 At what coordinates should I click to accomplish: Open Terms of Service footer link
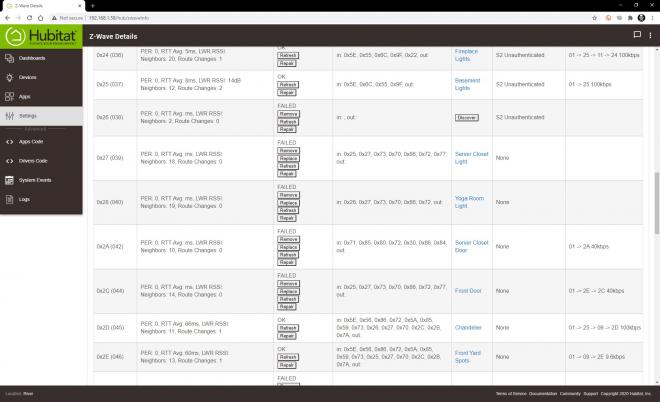click(511, 394)
